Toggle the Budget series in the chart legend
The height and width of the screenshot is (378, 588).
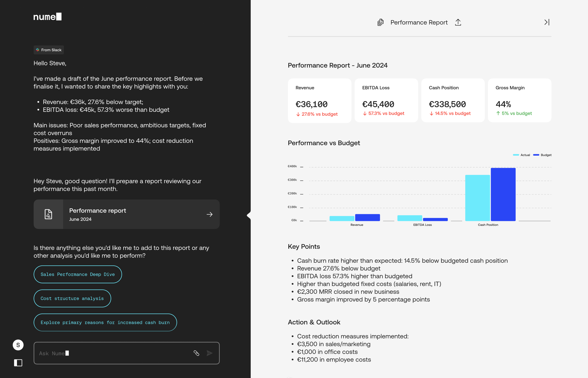[x=542, y=155]
